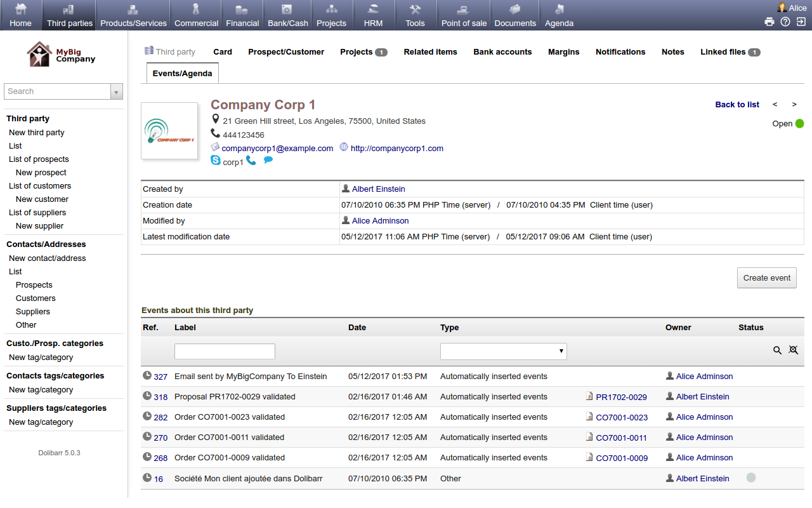Open the Notifications tab

[x=620, y=52]
